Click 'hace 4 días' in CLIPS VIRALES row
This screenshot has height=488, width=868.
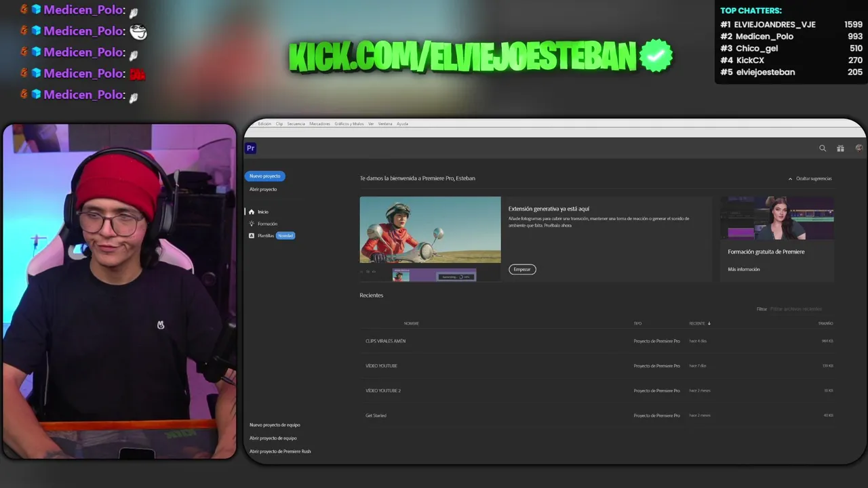pyautogui.click(x=698, y=342)
